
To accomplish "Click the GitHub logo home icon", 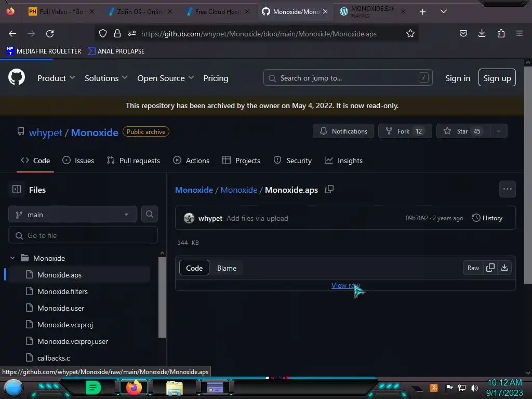I will 16,78.
